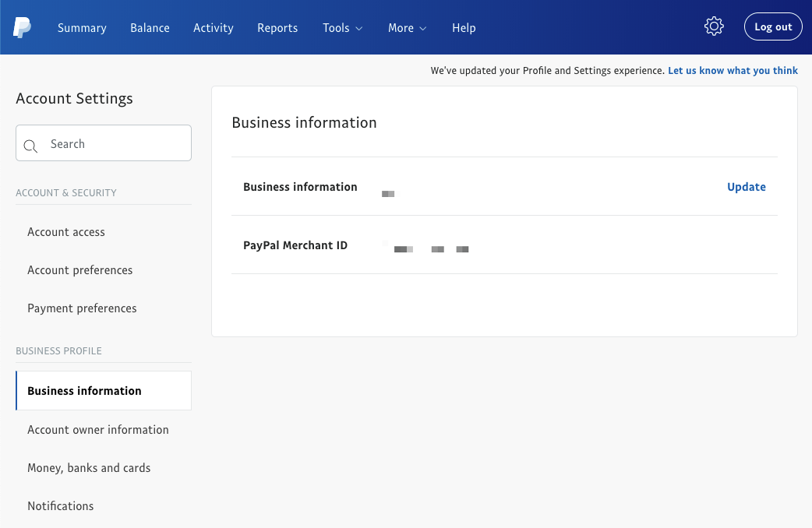Viewport: 812px width, 528px height.
Task: Click the ACCOUNT & SECURITY section header
Action: pyautogui.click(x=66, y=192)
